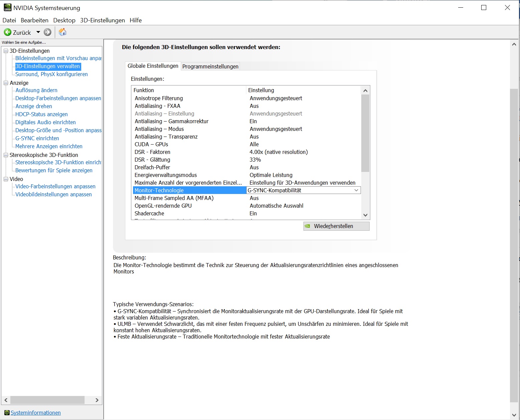Image resolution: width=520 pixels, height=420 pixels.
Task: Select the OpenGL-rendernde GPU row
Action: pyautogui.click(x=247, y=206)
